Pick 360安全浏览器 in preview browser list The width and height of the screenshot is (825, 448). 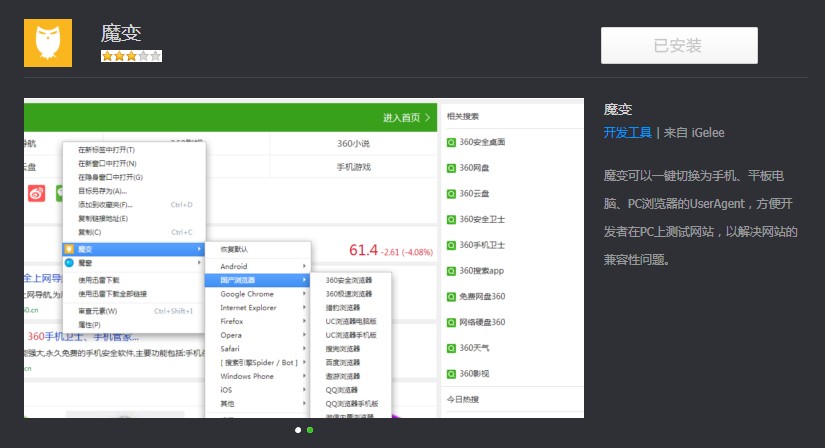(348, 280)
